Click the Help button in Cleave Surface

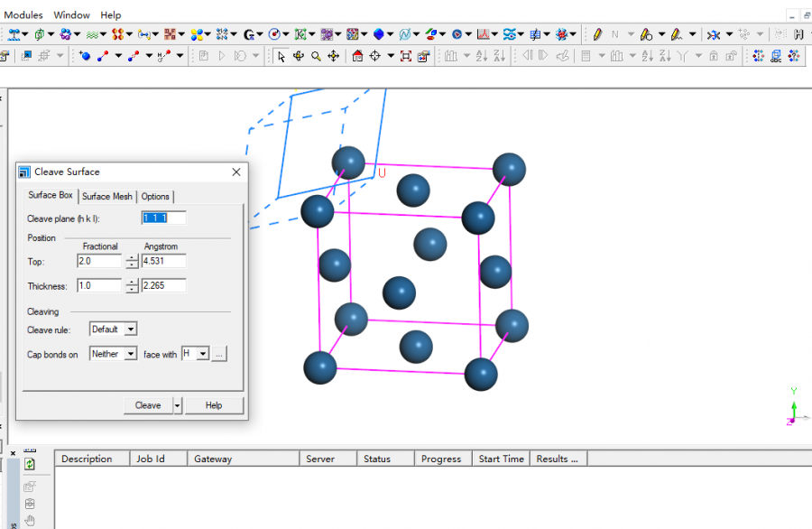tap(214, 405)
